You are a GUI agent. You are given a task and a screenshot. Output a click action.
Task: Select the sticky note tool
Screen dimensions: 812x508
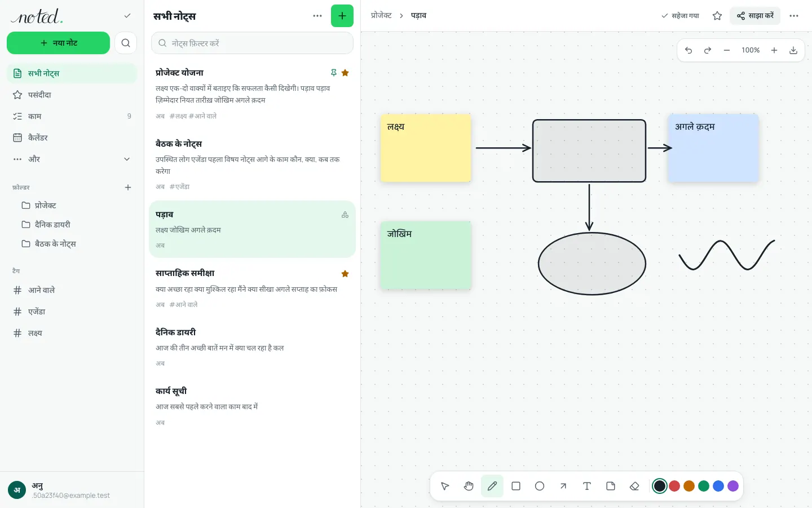611,486
